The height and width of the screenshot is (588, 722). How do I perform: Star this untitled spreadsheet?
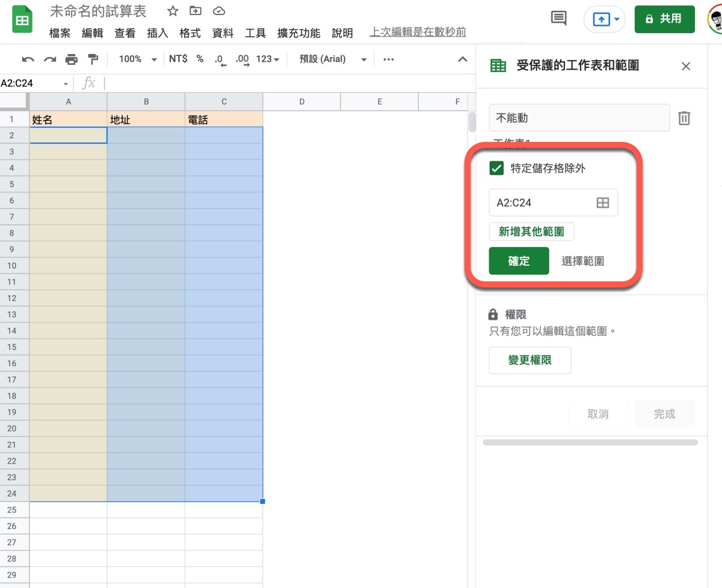tap(173, 11)
